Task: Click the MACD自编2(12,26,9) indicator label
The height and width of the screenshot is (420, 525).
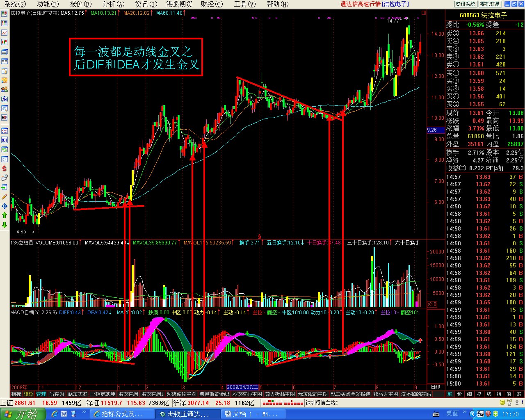Action: click(34, 313)
